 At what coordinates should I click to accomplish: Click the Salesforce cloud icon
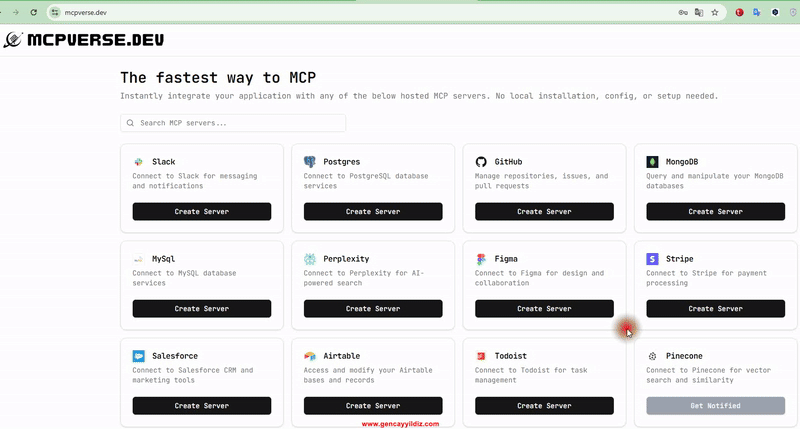point(138,356)
